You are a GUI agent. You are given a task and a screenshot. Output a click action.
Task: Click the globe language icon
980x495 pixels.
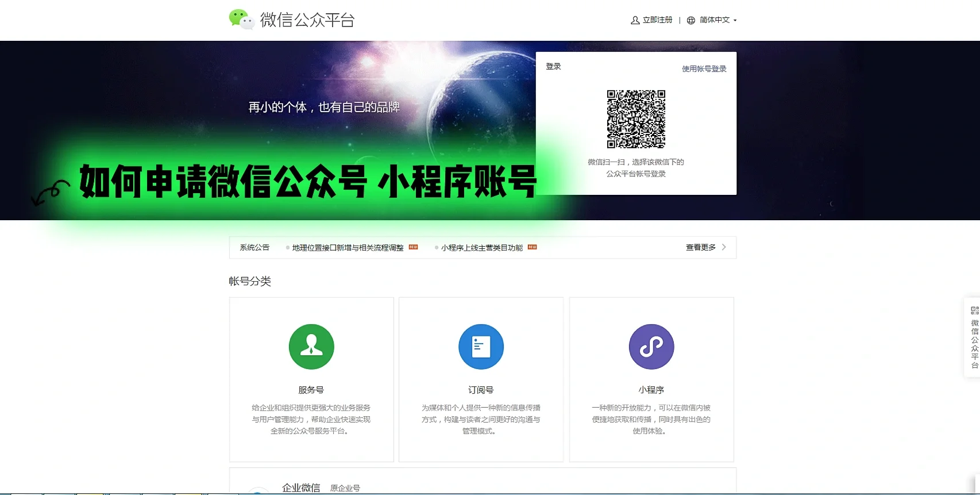tap(691, 20)
